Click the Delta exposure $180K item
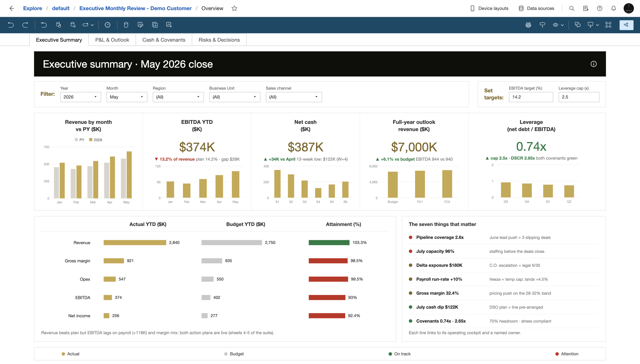This screenshot has height=364, width=640. click(503, 265)
